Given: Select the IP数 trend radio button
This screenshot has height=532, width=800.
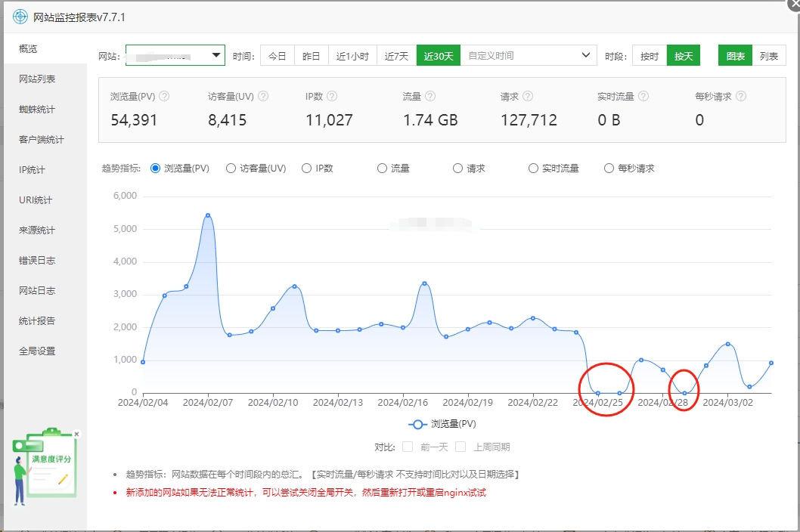Looking at the screenshot, I should click(x=307, y=169).
